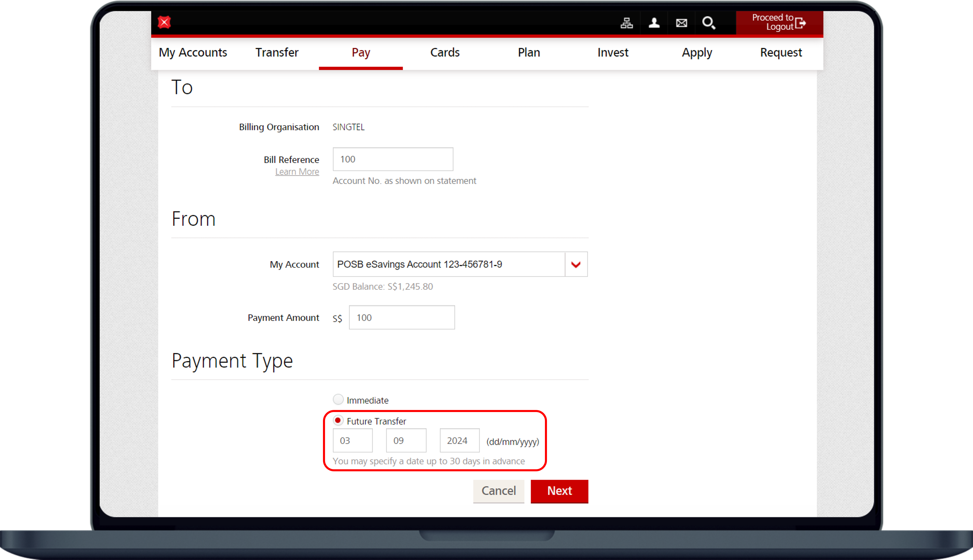Open the user profile icon
This screenshot has width=973, height=560.
(x=654, y=23)
